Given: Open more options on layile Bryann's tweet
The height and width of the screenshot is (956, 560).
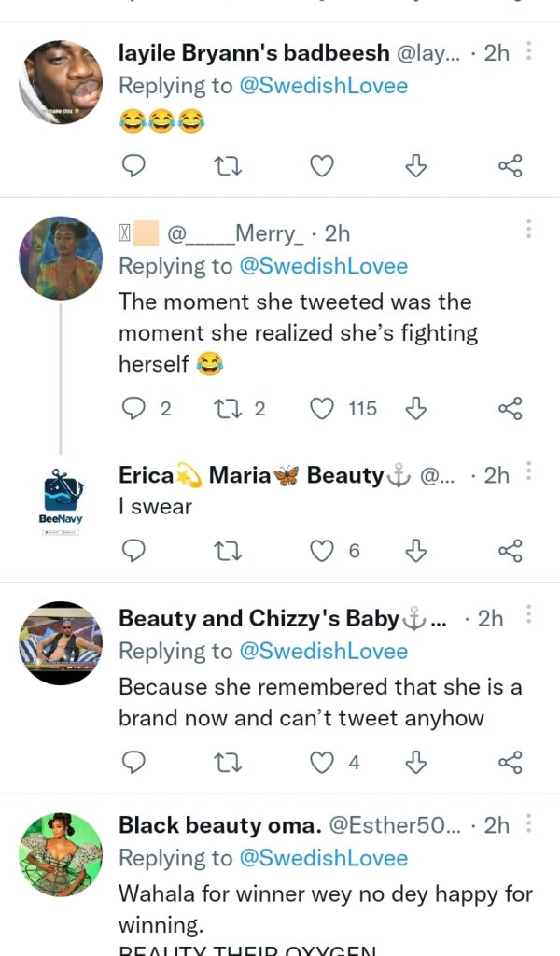Looking at the screenshot, I should point(528,52).
